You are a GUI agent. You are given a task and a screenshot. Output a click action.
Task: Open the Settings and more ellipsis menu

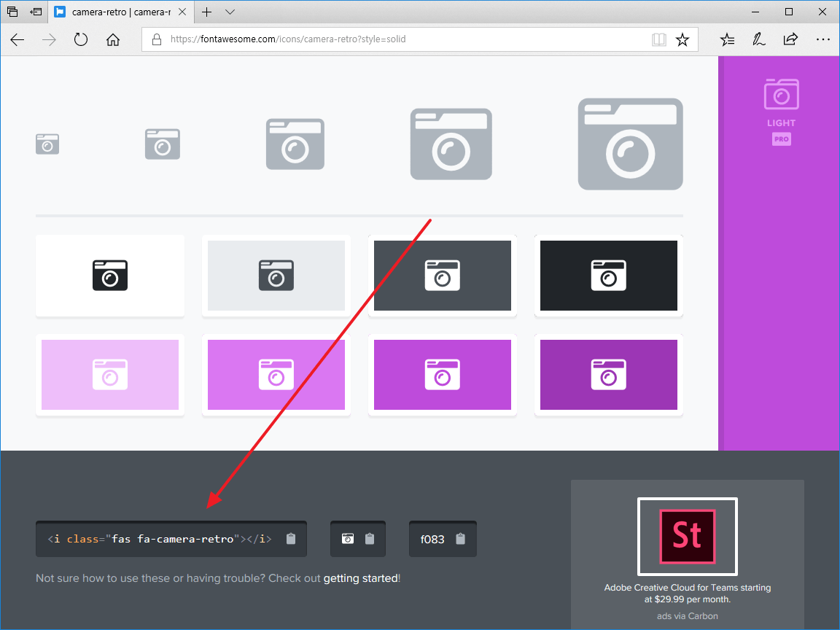[x=822, y=40]
